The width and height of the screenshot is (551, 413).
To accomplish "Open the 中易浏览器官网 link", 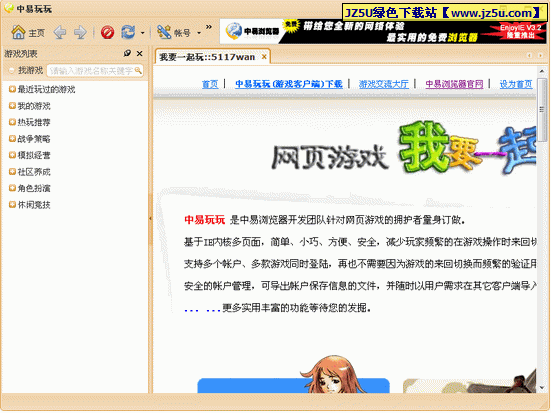I will coord(454,84).
